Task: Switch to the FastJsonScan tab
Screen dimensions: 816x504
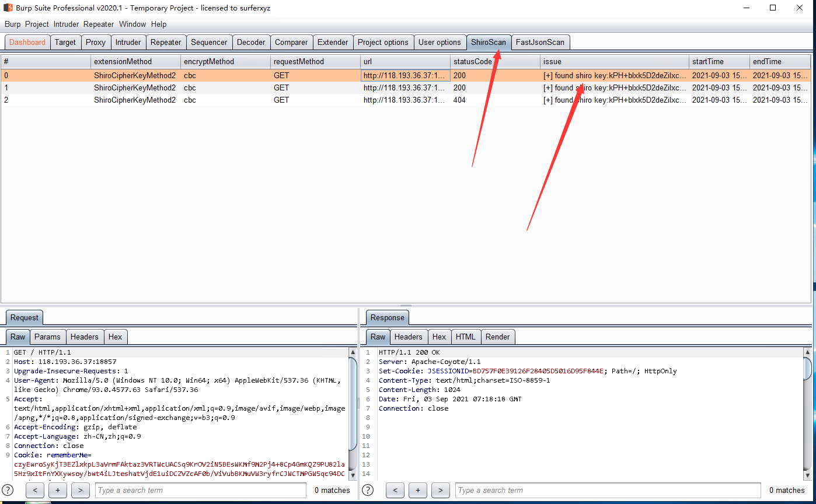Action: click(x=540, y=42)
